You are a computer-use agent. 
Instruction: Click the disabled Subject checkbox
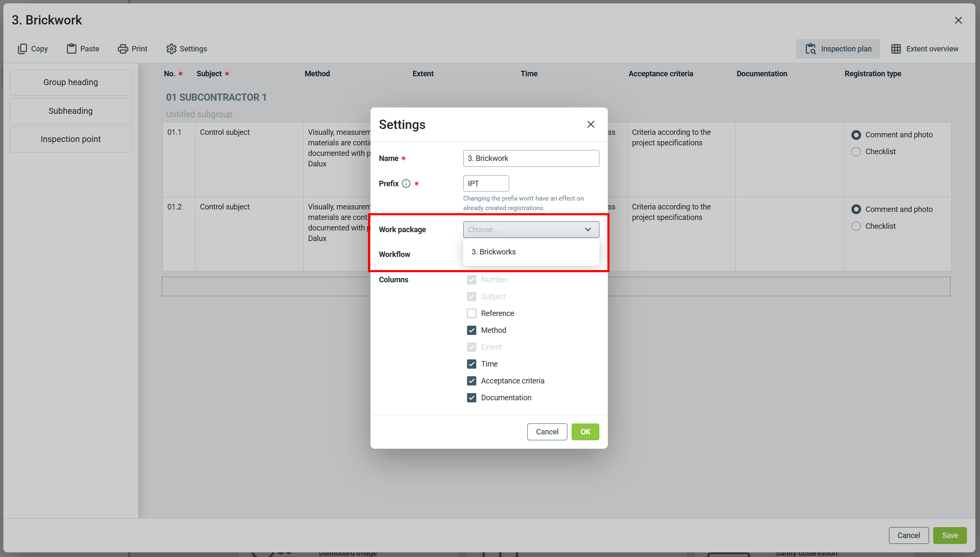click(472, 297)
